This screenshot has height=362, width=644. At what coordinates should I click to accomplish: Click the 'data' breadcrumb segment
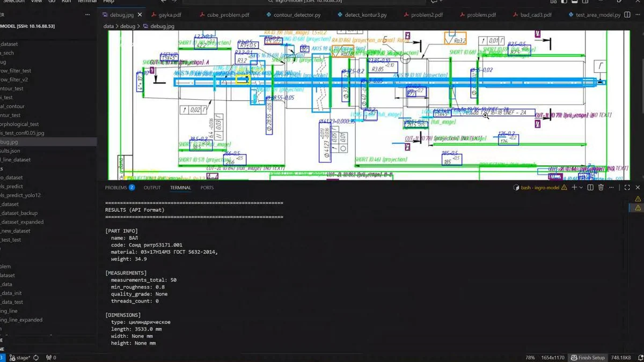(108, 26)
